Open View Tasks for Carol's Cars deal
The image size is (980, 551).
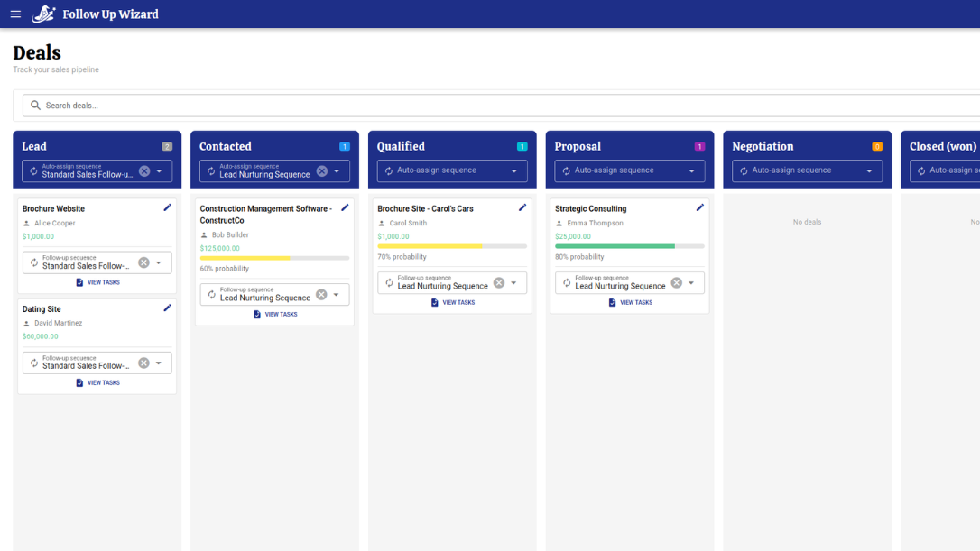point(452,303)
